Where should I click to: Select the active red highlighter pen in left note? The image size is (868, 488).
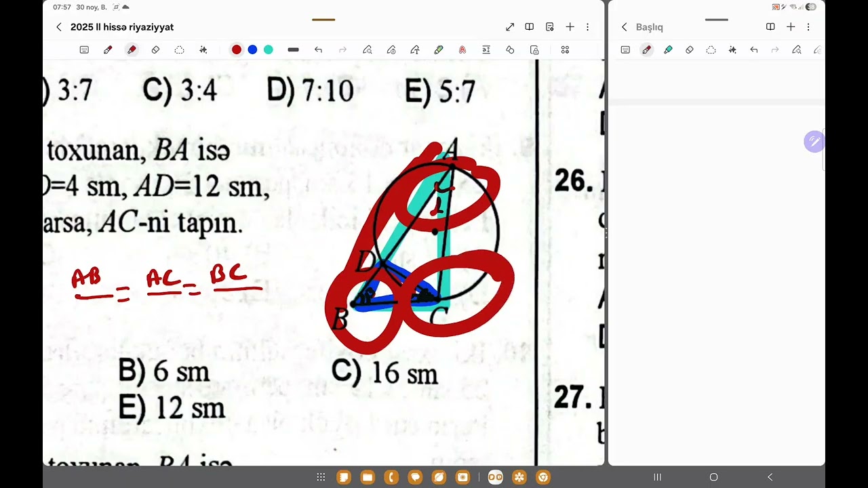(x=132, y=49)
